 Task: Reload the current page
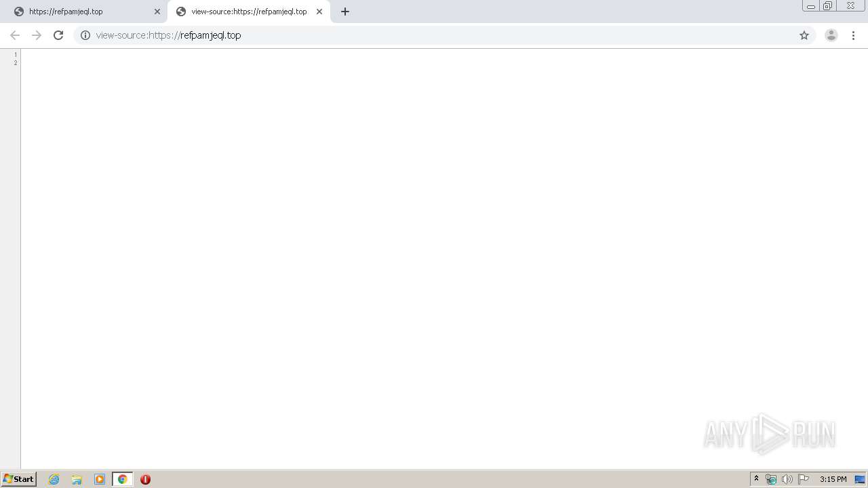click(x=58, y=35)
